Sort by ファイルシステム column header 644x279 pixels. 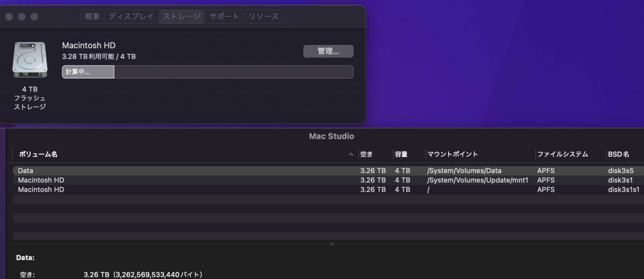562,154
